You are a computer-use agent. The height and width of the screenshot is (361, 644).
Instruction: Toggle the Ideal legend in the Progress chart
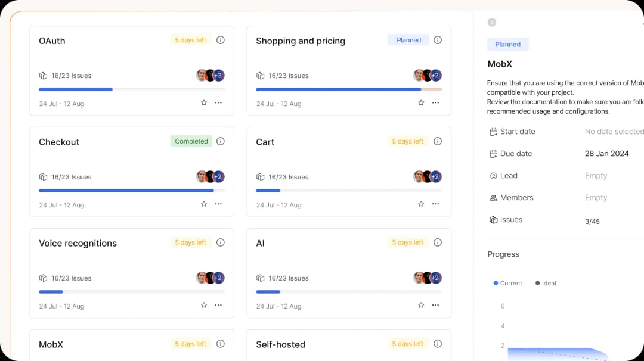coord(545,283)
